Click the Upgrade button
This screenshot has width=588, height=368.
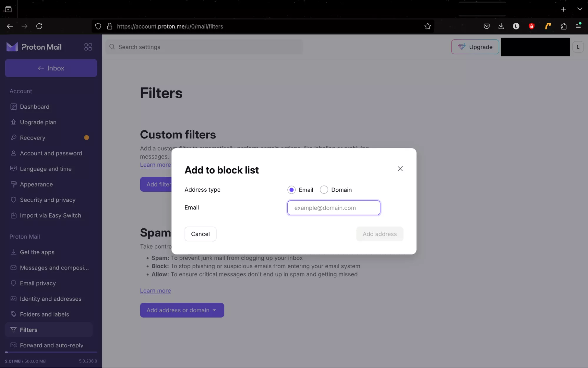tap(475, 47)
